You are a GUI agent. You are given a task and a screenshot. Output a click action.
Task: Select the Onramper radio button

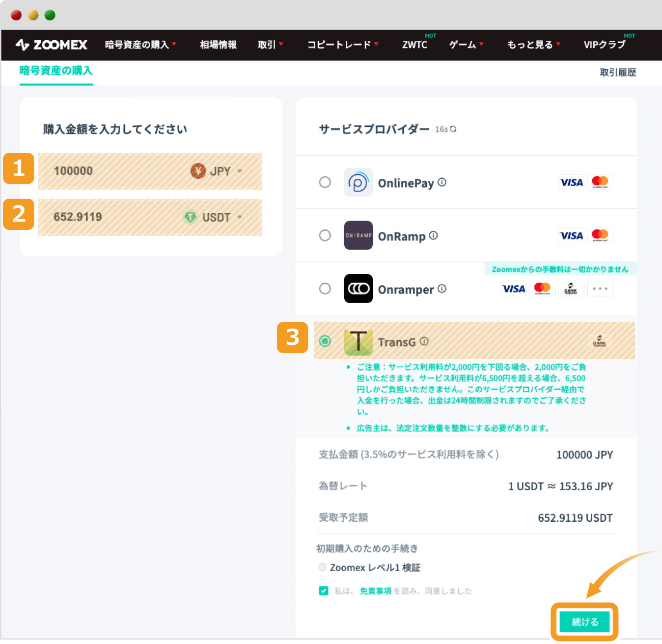(x=325, y=289)
